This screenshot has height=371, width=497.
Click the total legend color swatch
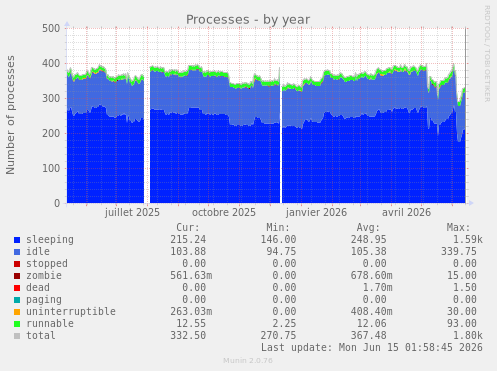click(17, 336)
